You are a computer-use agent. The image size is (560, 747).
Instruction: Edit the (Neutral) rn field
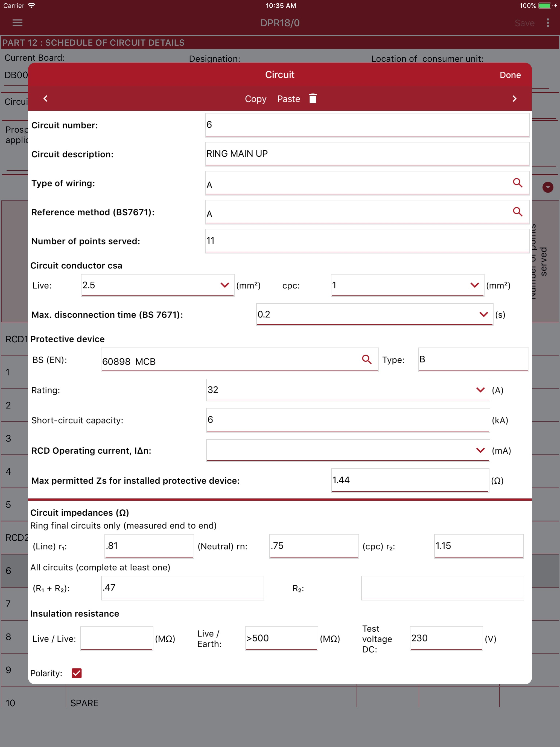pos(314,546)
